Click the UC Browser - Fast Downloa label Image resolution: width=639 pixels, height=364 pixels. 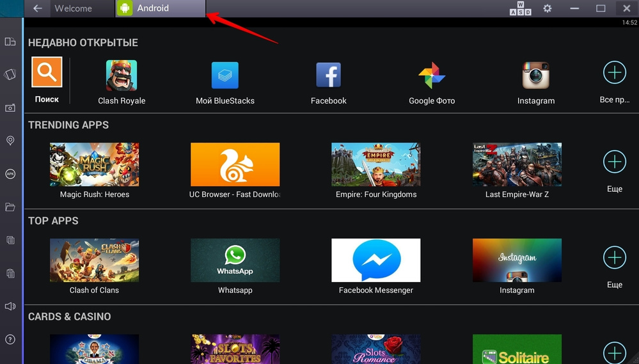[235, 194]
